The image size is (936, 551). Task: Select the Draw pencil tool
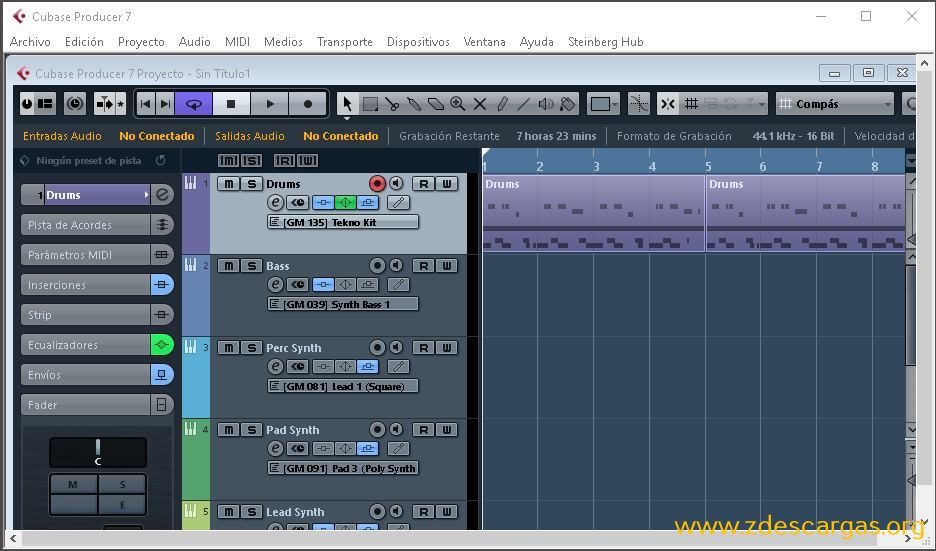click(502, 104)
